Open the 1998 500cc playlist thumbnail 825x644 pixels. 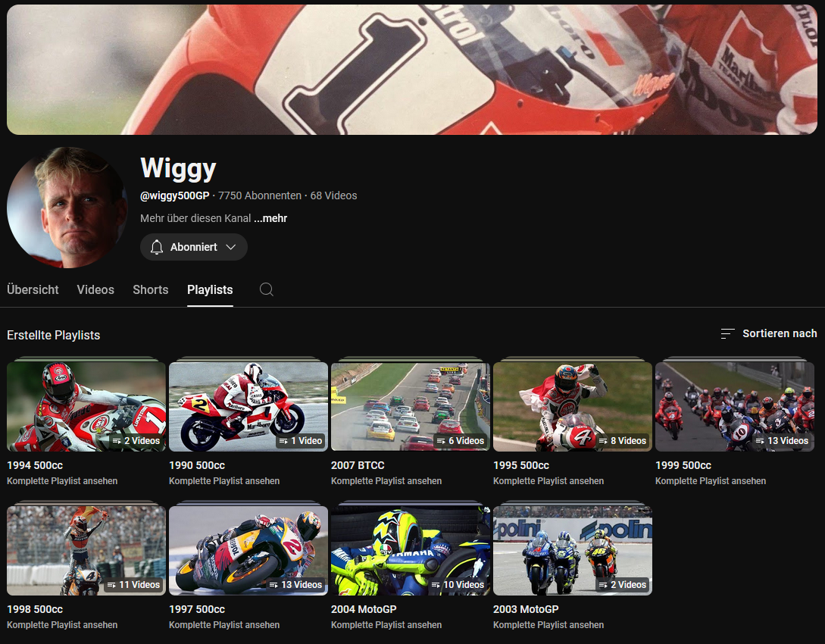(x=86, y=549)
